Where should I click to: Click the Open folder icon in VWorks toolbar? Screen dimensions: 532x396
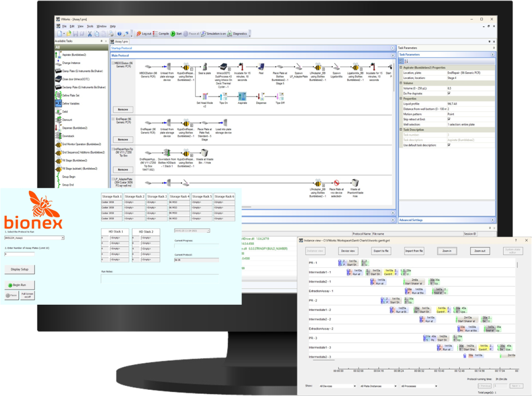(x=69, y=34)
